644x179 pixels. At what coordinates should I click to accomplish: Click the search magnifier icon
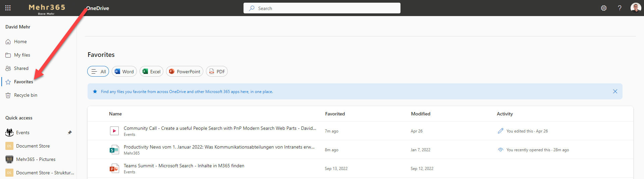click(252, 8)
